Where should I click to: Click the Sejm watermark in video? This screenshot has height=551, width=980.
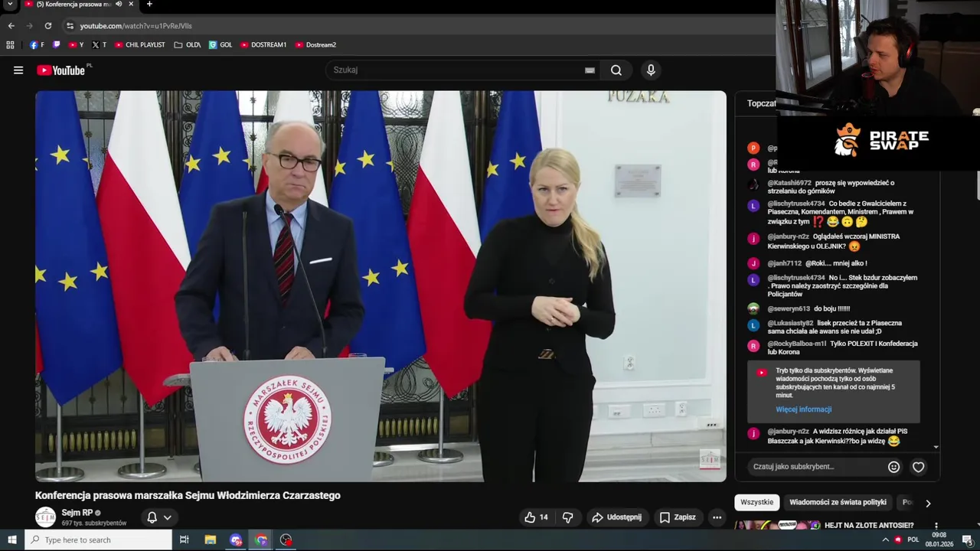[710, 459]
